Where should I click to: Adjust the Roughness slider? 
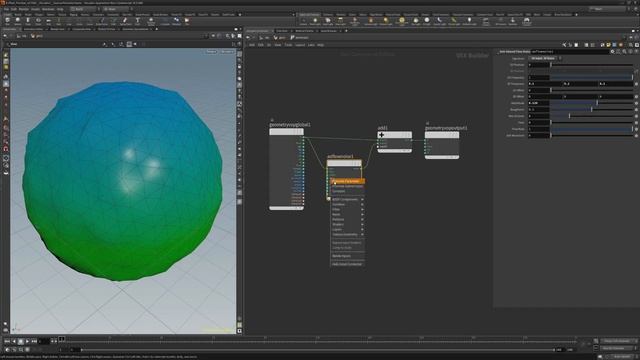click(591, 109)
